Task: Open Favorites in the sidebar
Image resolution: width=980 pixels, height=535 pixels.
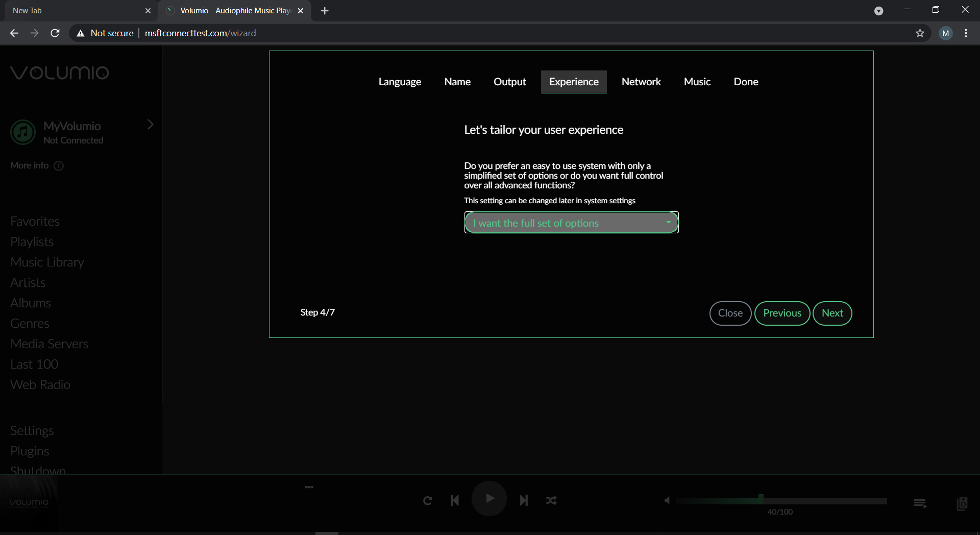Action: coord(35,222)
